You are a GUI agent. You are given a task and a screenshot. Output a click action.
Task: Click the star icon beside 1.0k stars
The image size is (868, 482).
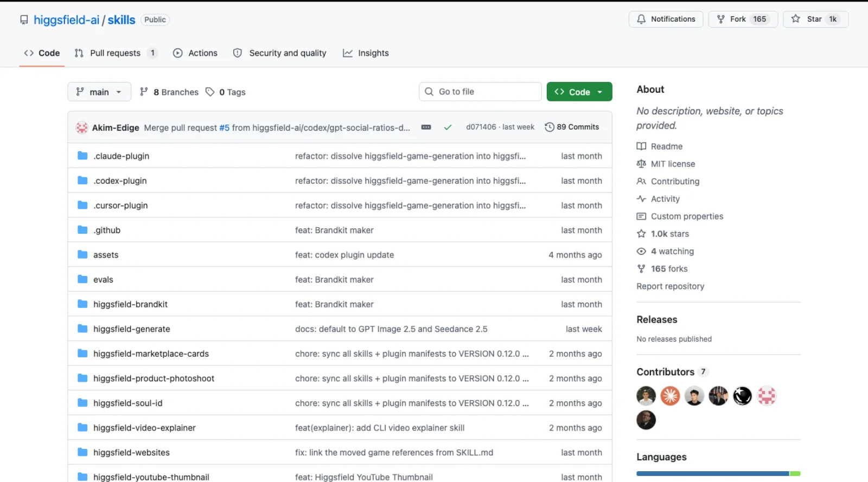point(641,234)
